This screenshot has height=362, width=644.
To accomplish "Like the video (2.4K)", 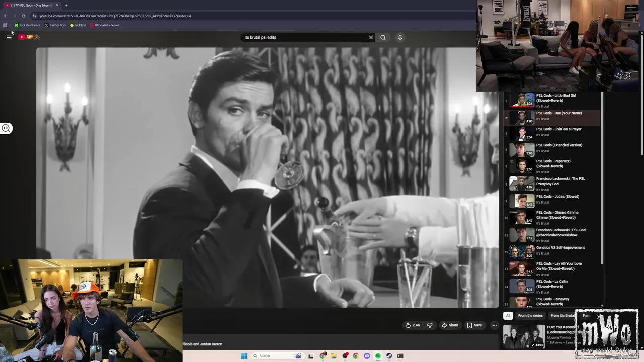I will (x=413, y=325).
